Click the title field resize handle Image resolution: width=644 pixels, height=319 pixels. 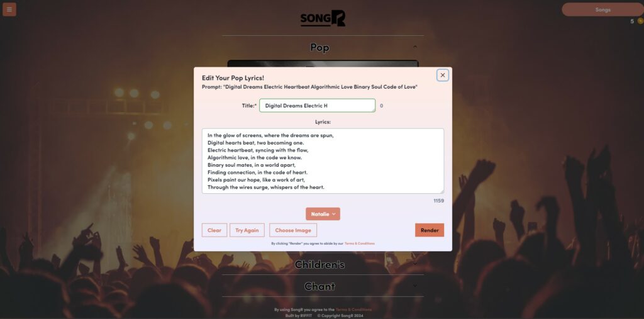[x=373, y=109]
